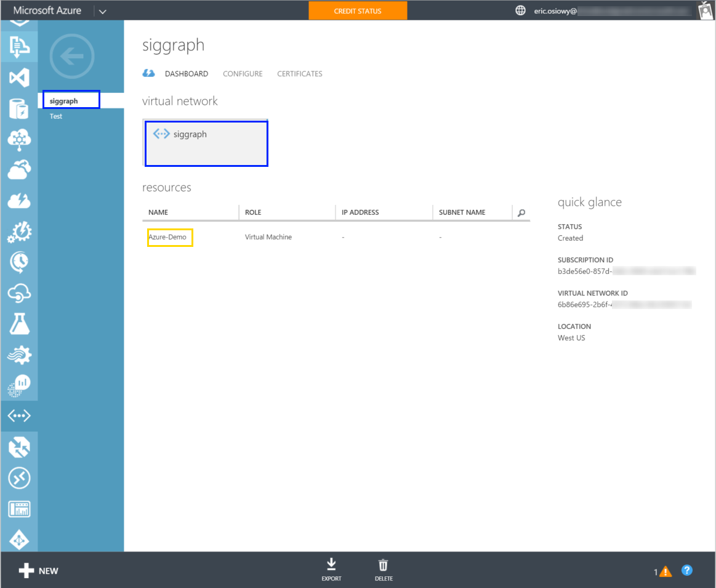This screenshot has height=588, width=716.
Task: Open Recovery Services cloud sidebar icon
Action: pos(19,170)
